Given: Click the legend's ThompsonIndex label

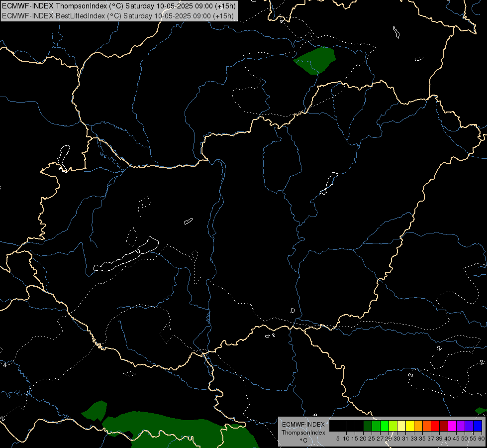Looking at the screenshot, I should (303, 433).
